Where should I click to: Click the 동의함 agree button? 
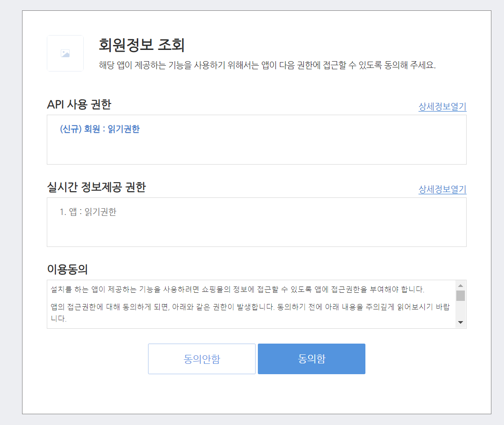(x=311, y=358)
